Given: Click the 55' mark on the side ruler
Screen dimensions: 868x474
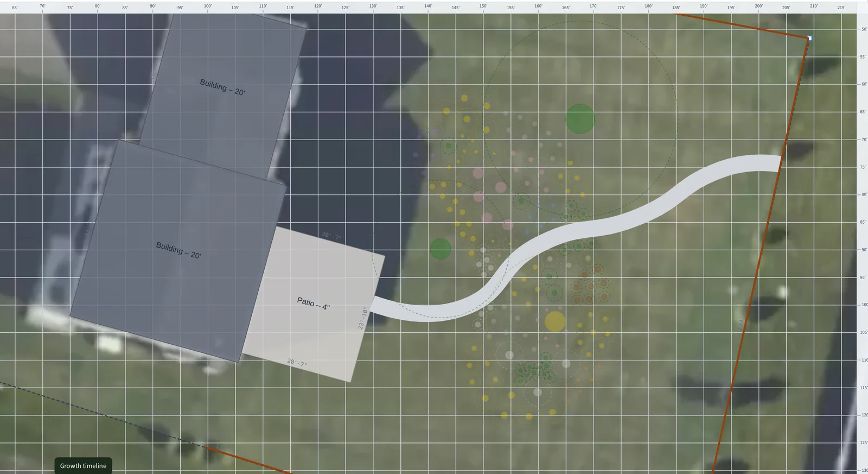Looking at the screenshot, I should (864, 57).
